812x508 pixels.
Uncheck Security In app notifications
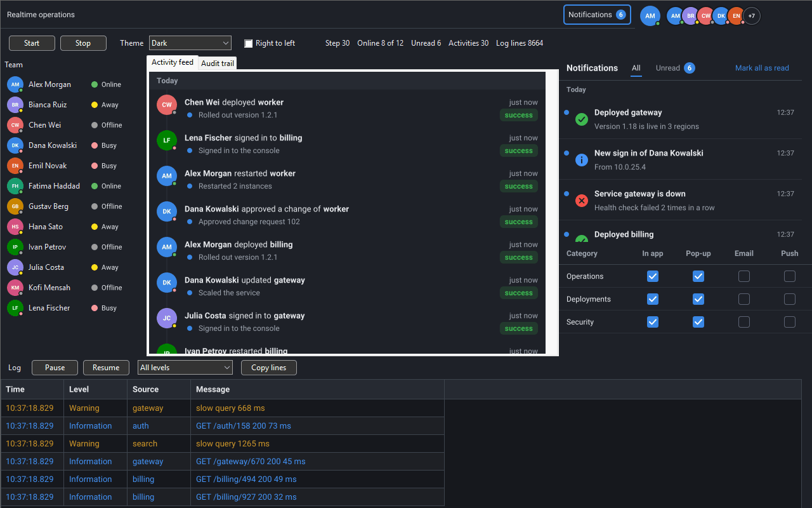click(x=653, y=322)
